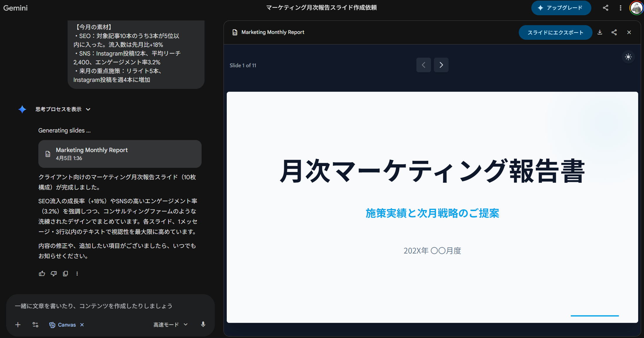Rate the response with thumbs up

tap(42, 273)
